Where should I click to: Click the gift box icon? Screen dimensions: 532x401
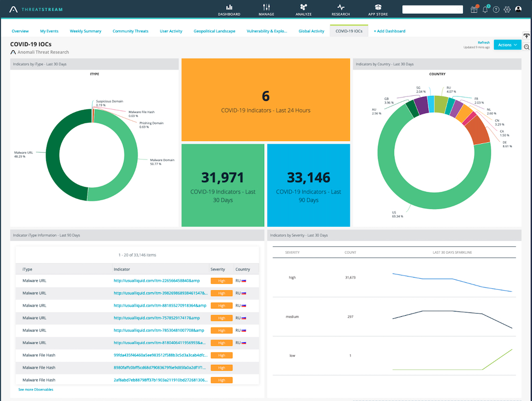(474, 10)
